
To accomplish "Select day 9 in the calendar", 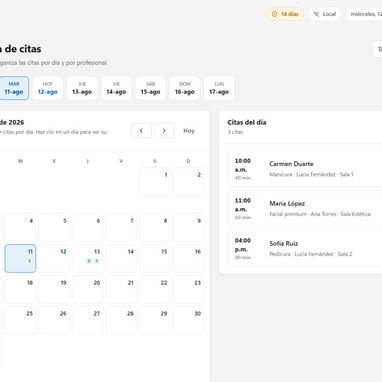I will pyautogui.click(x=188, y=227).
